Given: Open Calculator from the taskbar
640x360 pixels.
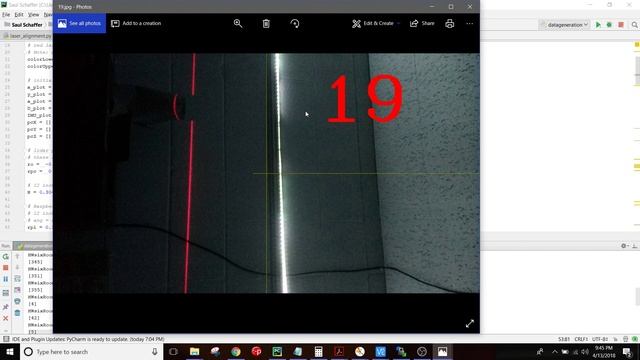Looking at the screenshot, I should point(318,352).
